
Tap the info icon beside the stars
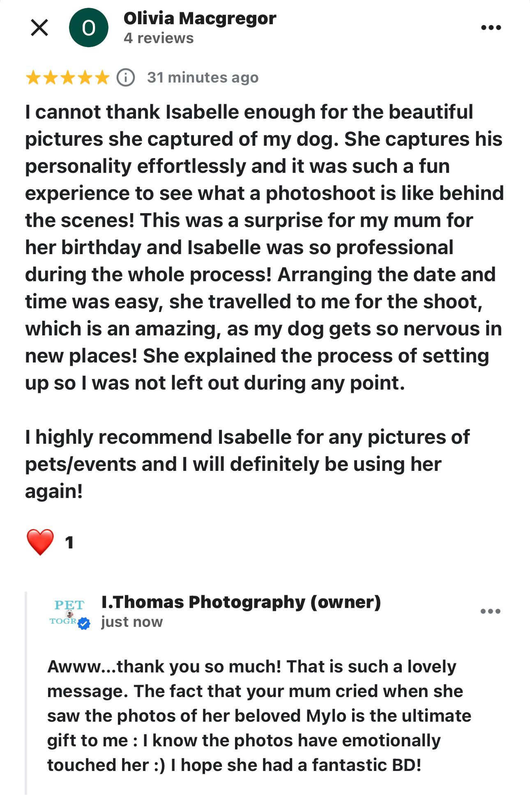[x=126, y=77]
